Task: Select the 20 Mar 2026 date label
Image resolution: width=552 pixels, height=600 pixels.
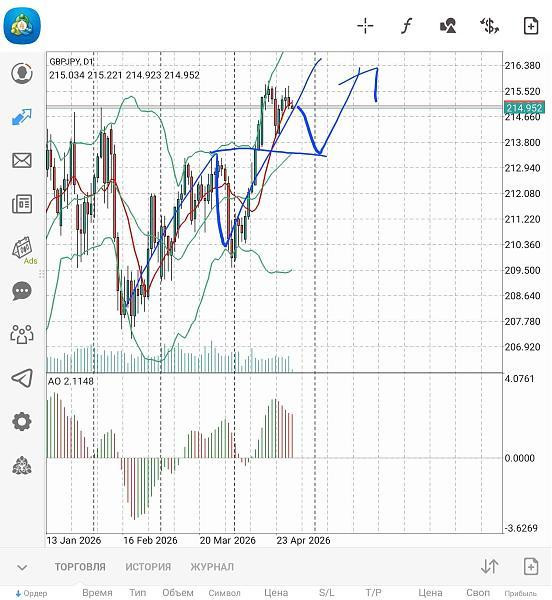Action: click(x=228, y=540)
